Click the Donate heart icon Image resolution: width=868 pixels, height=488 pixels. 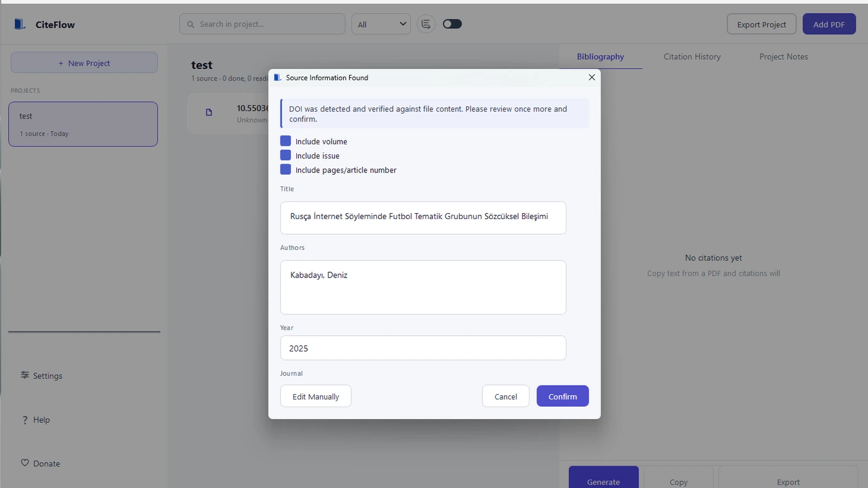tap(24, 463)
